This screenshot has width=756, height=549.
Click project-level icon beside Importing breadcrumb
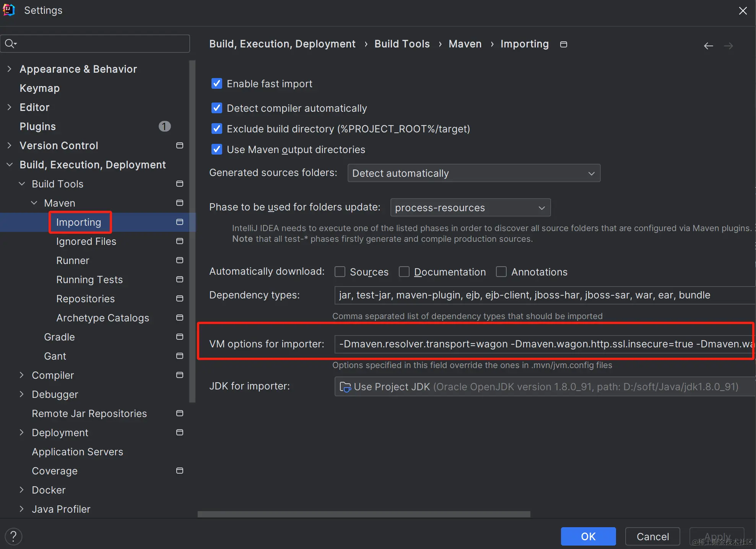[563, 44]
